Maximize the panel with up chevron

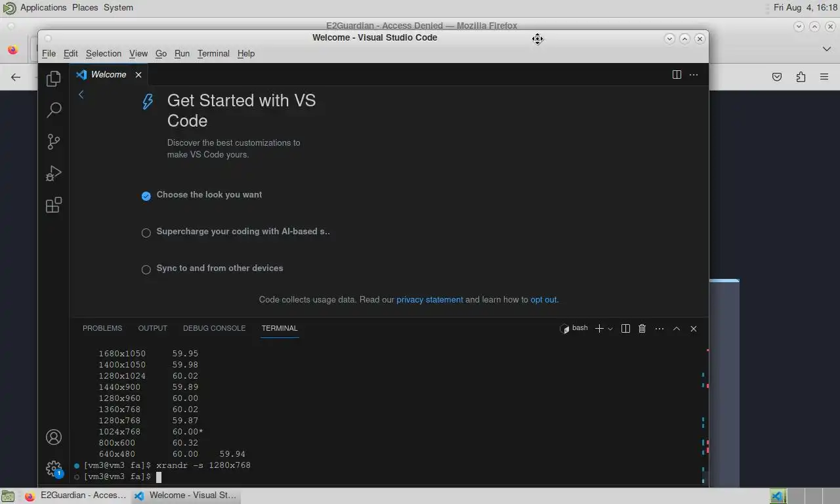coord(677,329)
